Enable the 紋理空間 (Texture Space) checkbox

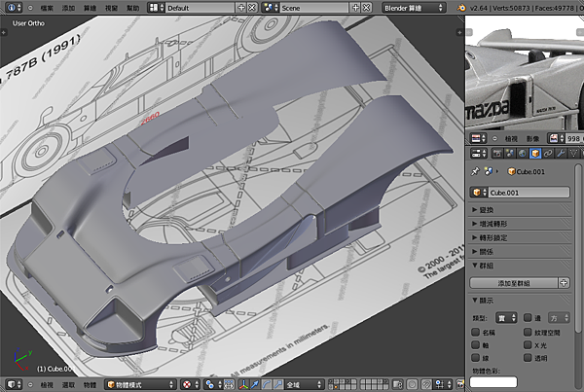click(x=528, y=332)
